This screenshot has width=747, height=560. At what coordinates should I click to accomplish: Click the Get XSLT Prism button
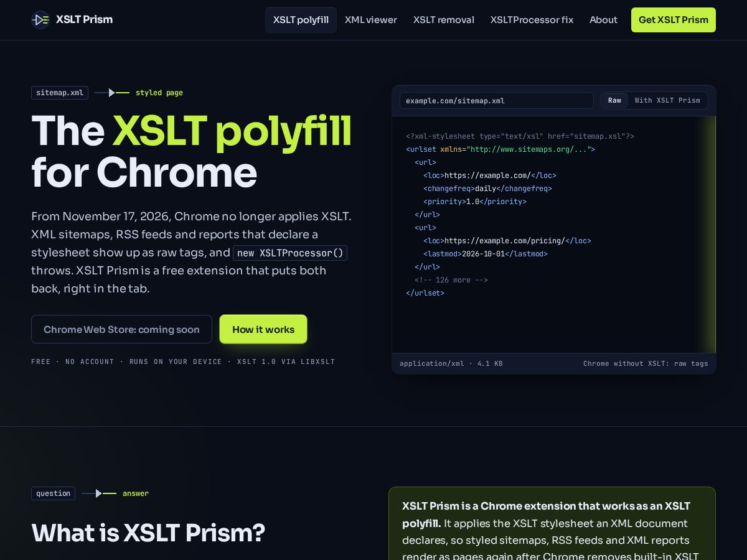(x=674, y=20)
